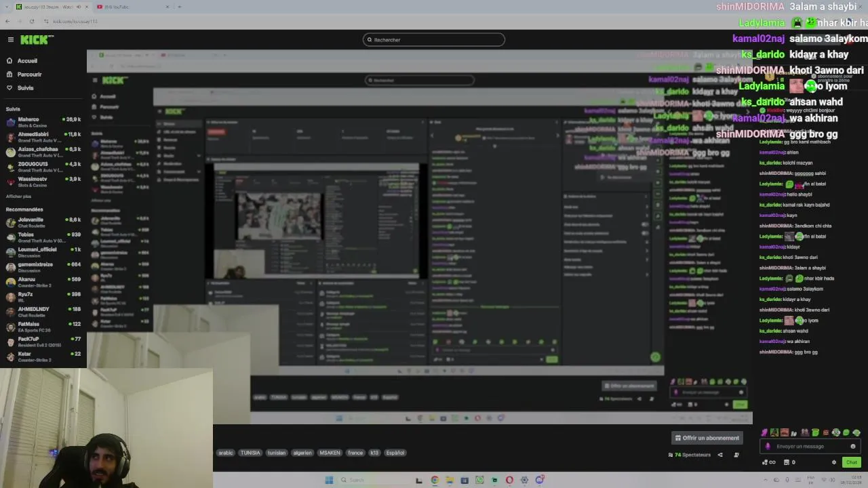This screenshot has width=868, height=488.
Task: Open File Explorer from the taskbar
Action: point(450,480)
